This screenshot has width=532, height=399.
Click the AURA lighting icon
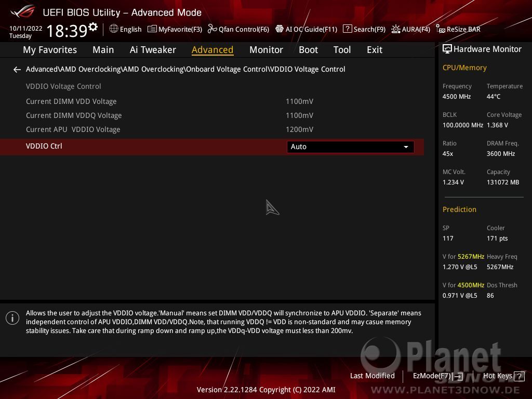point(395,29)
